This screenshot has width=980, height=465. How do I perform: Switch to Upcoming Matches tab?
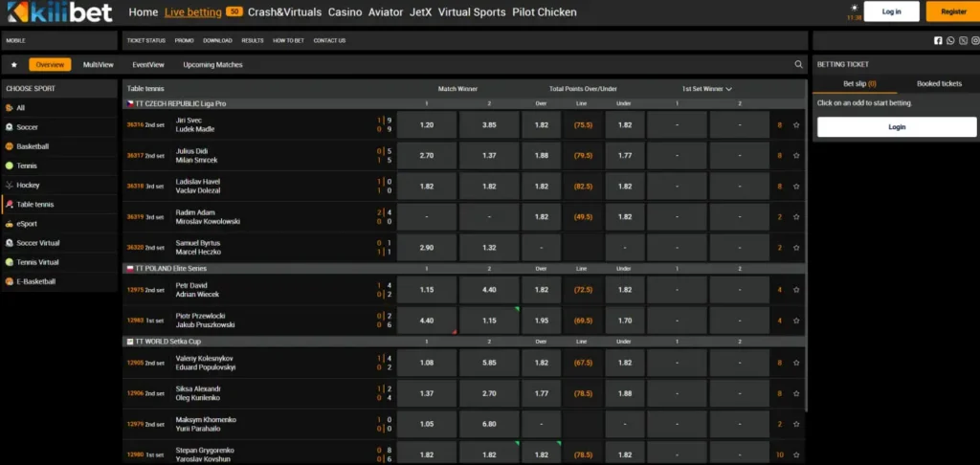(212, 65)
